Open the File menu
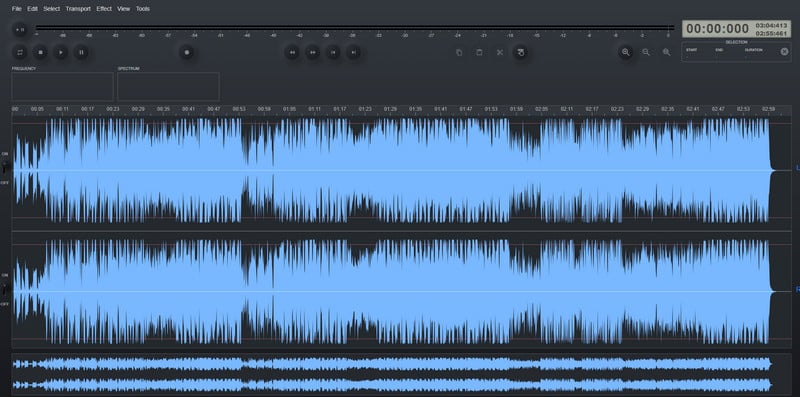This screenshot has height=397, width=800. 16,9
